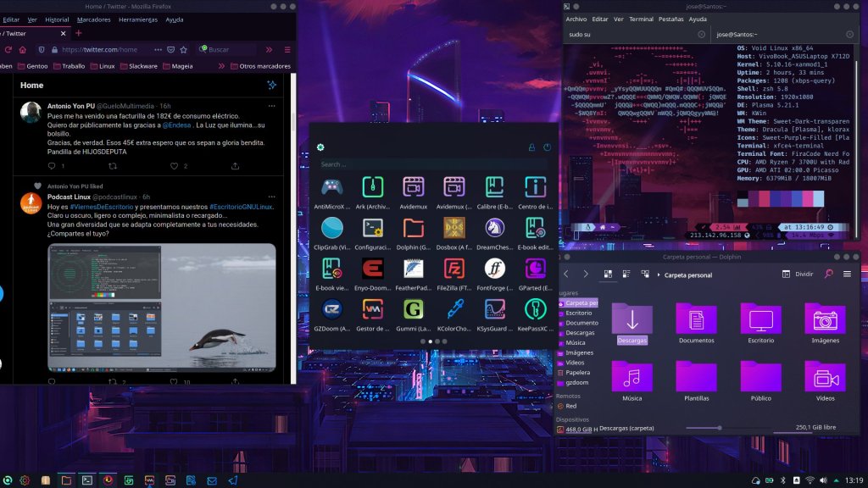Image resolution: width=868 pixels, height=488 pixels.
Task: Open the Dolphin hamburger menu
Action: point(847,274)
